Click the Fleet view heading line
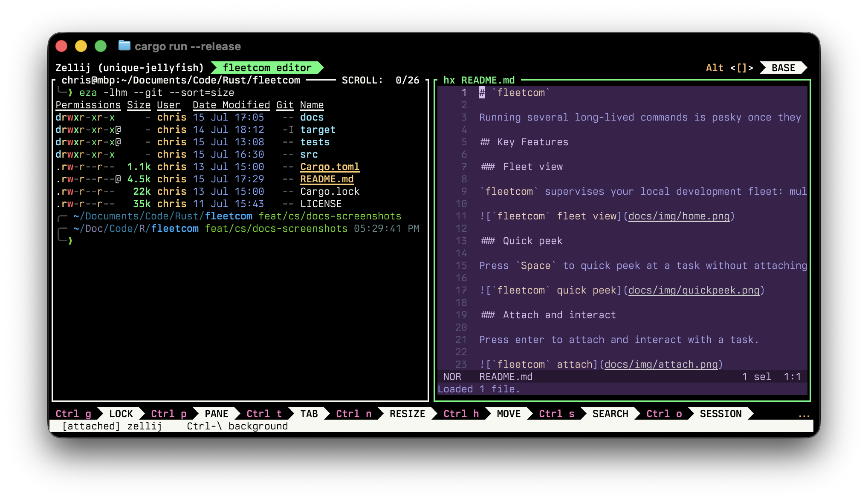The height and width of the screenshot is (501, 868). (x=521, y=167)
